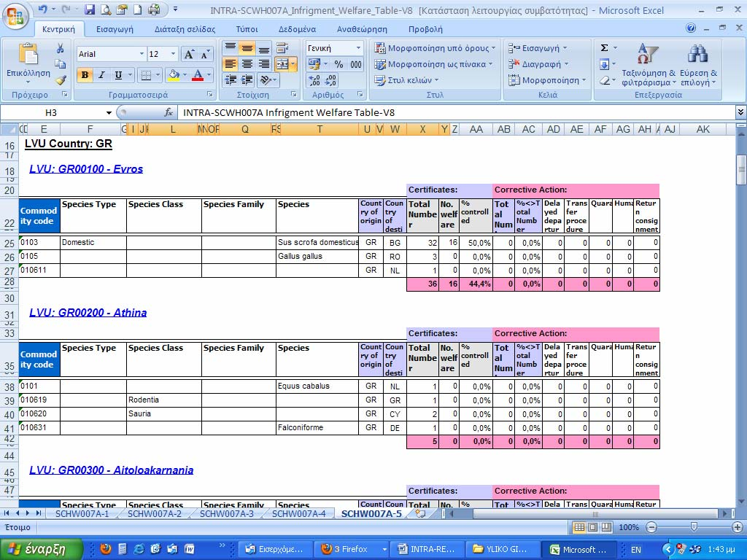Screen dimensions: 747x560
Task: Decrease font size with the shrink font icon
Action: [x=205, y=54]
